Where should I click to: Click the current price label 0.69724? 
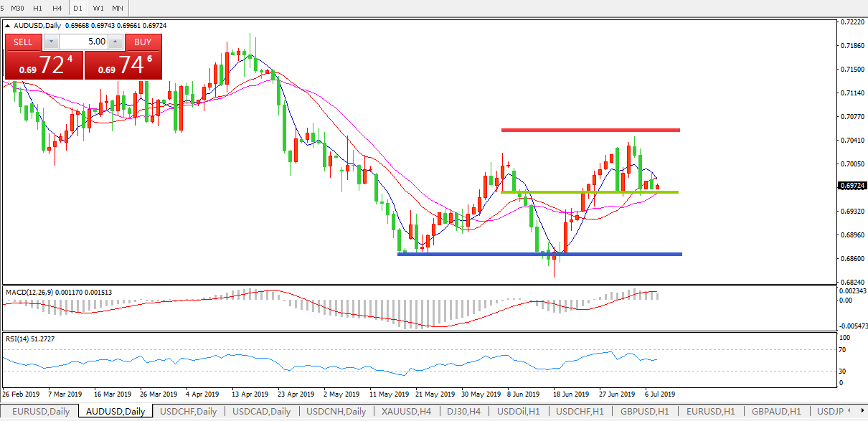tap(852, 186)
